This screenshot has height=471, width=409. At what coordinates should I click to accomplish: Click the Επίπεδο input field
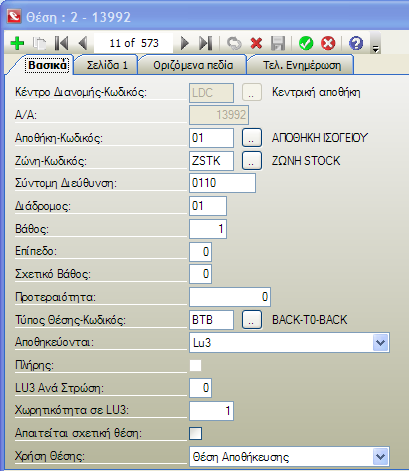point(200,251)
